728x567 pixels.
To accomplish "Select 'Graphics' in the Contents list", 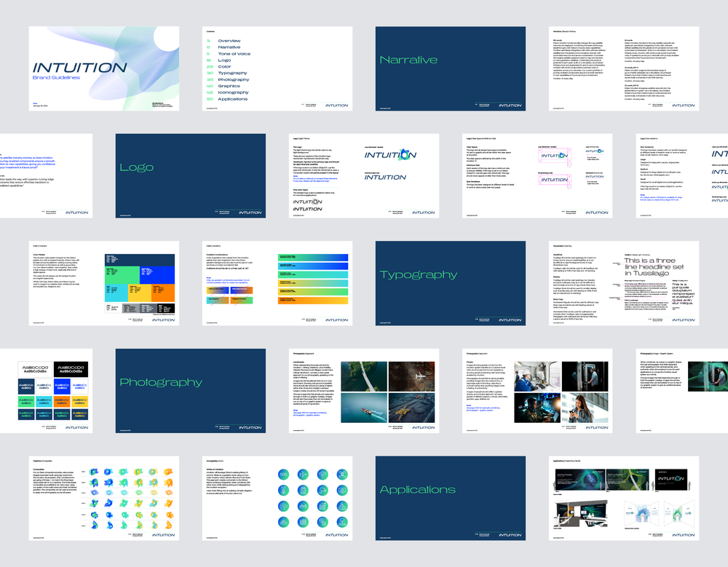I will (229, 86).
